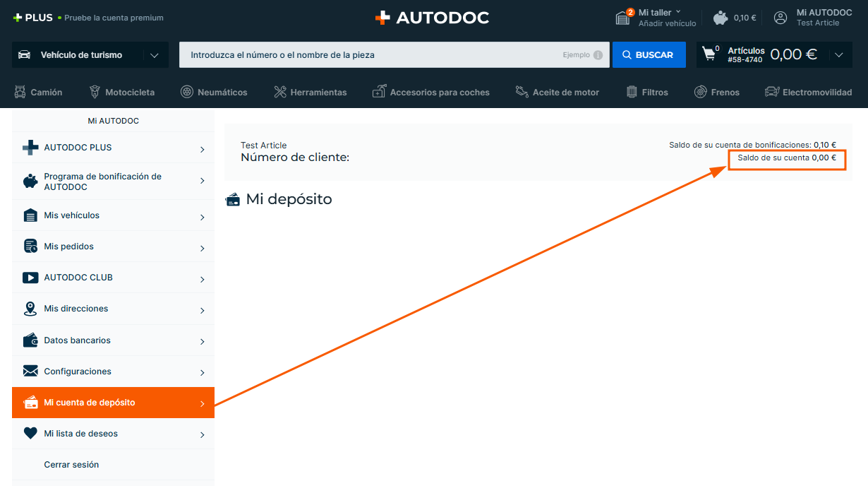Screen dimensions: 868x493
Task: Click Pruebe la cuenta premium link
Action: pyautogui.click(x=114, y=18)
